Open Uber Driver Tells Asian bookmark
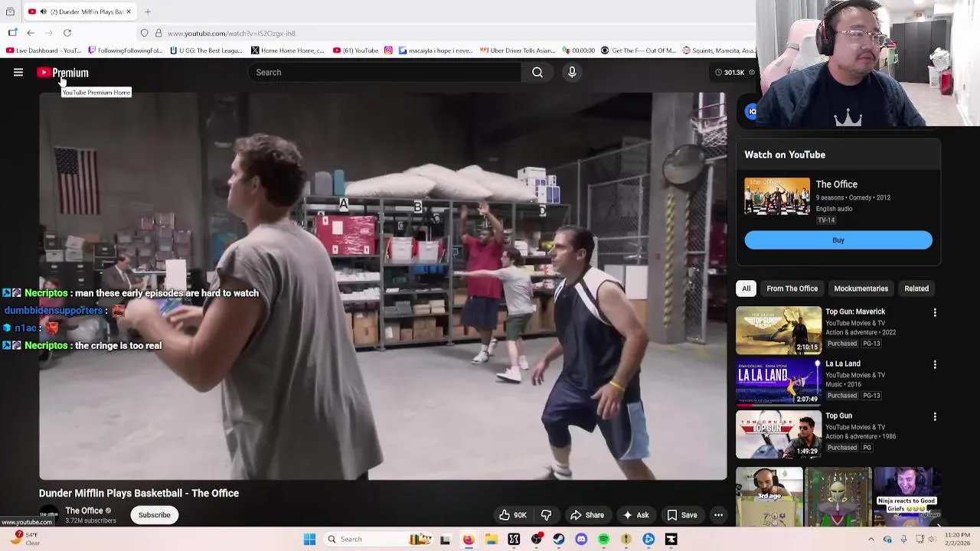 [x=518, y=51]
